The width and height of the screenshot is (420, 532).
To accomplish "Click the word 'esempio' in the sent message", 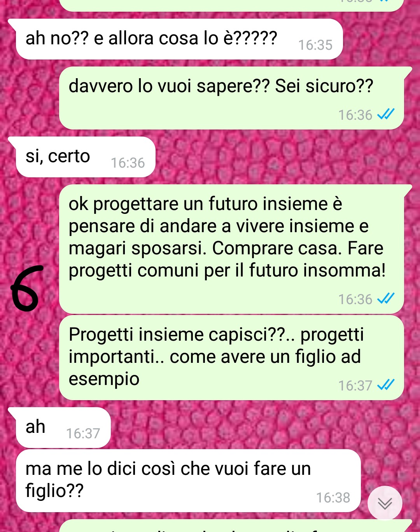I will pos(104,379).
